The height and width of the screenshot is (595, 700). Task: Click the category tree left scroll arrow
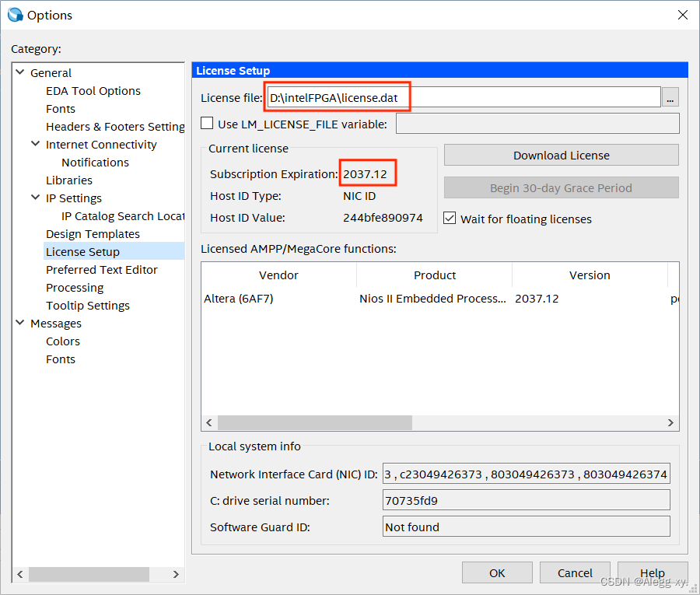20,574
